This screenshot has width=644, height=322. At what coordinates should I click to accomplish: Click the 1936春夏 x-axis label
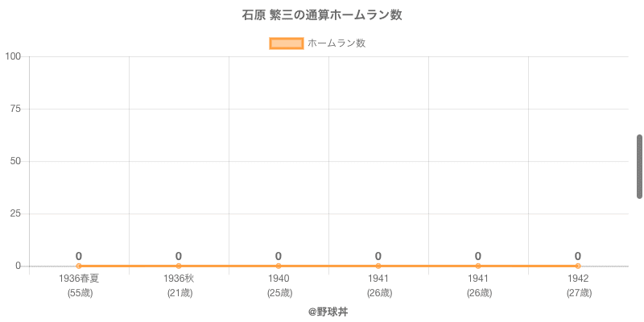point(79,279)
